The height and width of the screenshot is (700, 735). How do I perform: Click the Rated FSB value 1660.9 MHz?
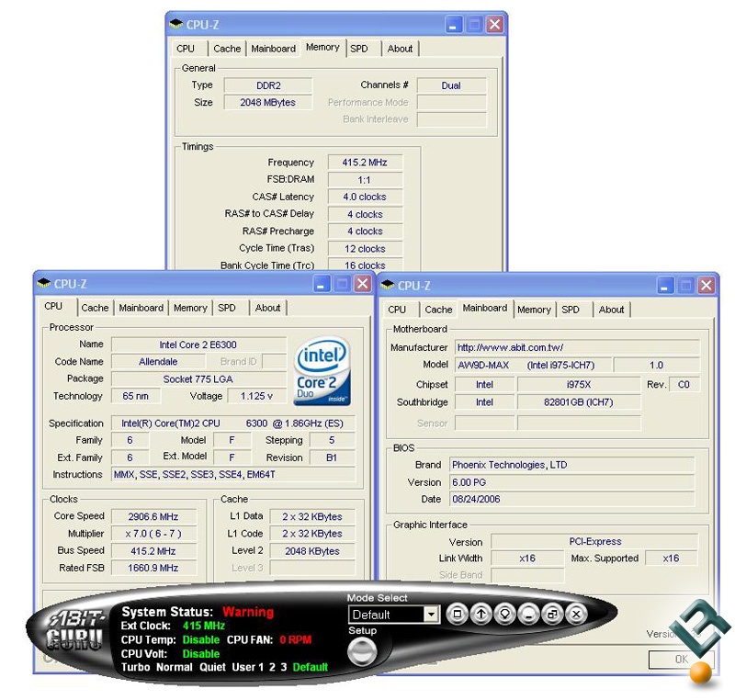[153, 569]
